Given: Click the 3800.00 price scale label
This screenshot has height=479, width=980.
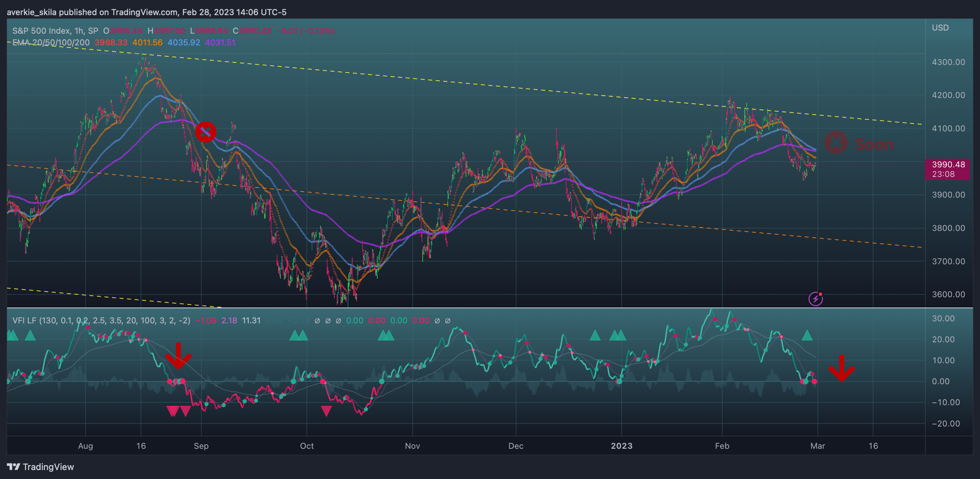Looking at the screenshot, I should pyautogui.click(x=948, y=228).
